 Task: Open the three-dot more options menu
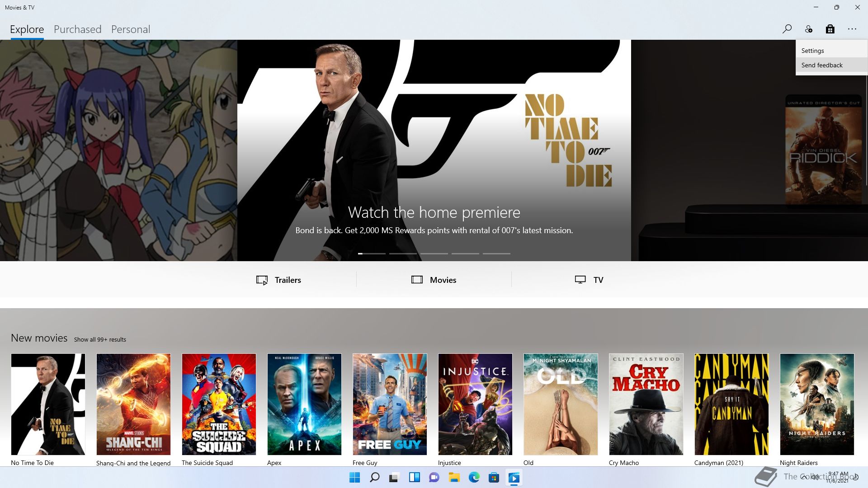pyautogui.click(x=852, y=29)
